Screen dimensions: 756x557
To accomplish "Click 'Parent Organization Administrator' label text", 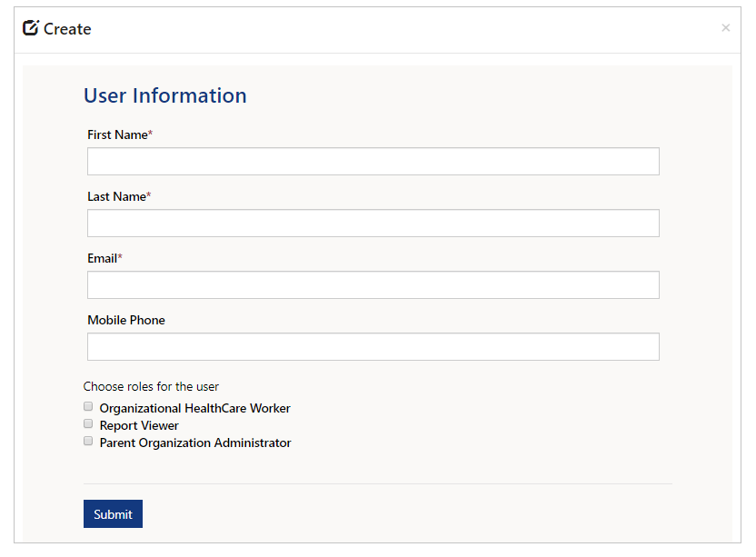I will click(x=195, y=443).
